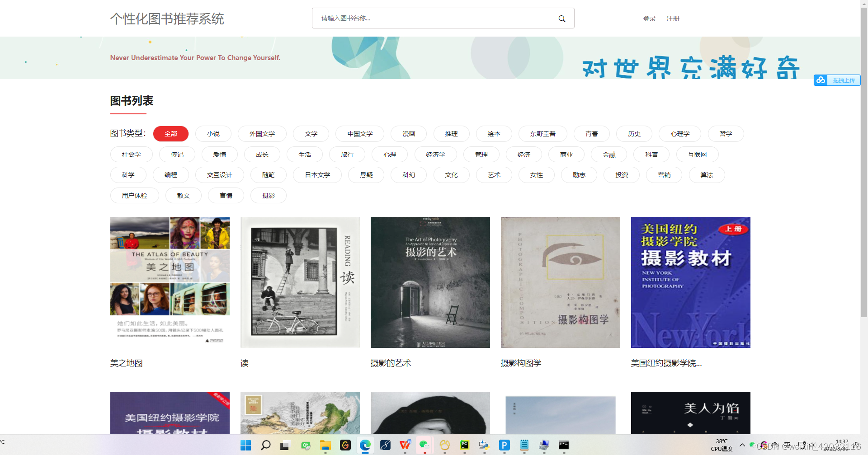
Task: Filter books by 小说 category
Action: click(213, 134)
